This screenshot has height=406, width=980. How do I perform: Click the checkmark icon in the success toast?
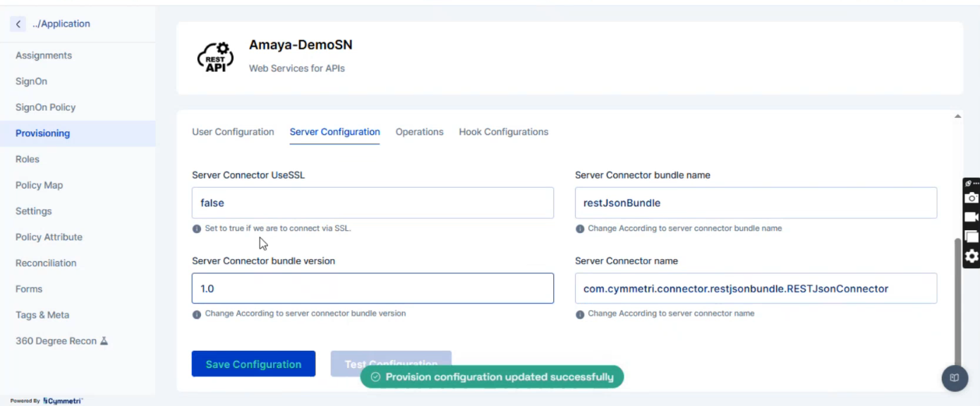(375, 377)
